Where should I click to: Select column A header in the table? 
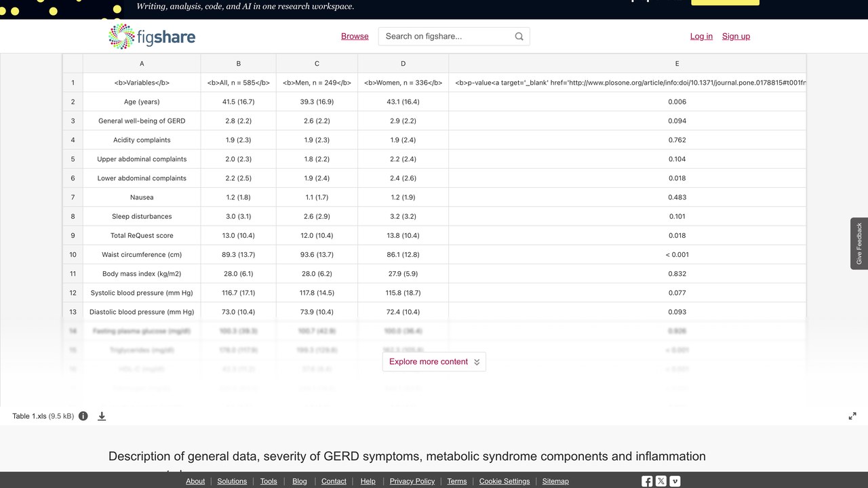click(142, 64)
